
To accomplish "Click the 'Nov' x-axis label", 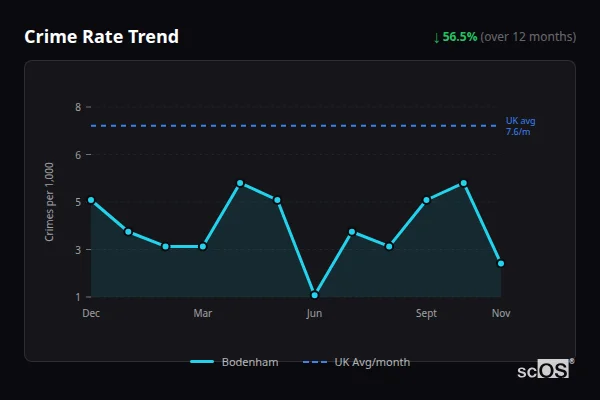I will [x=501, y=313].
